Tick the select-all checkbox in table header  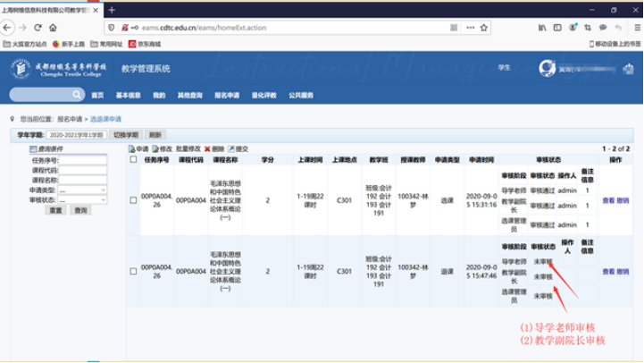tap(133, 161)
